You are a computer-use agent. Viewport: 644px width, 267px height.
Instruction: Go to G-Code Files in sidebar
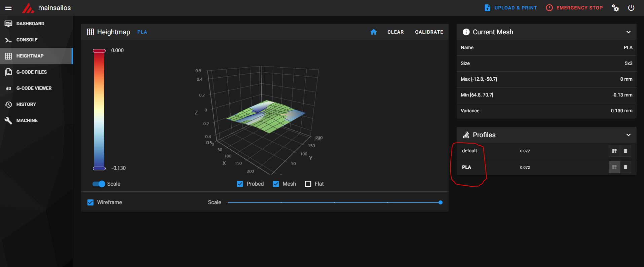pyautogui.click(x=31, y=72)
